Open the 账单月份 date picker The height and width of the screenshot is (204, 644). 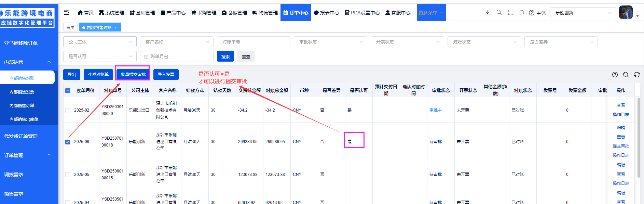click(x=177, y=56)
